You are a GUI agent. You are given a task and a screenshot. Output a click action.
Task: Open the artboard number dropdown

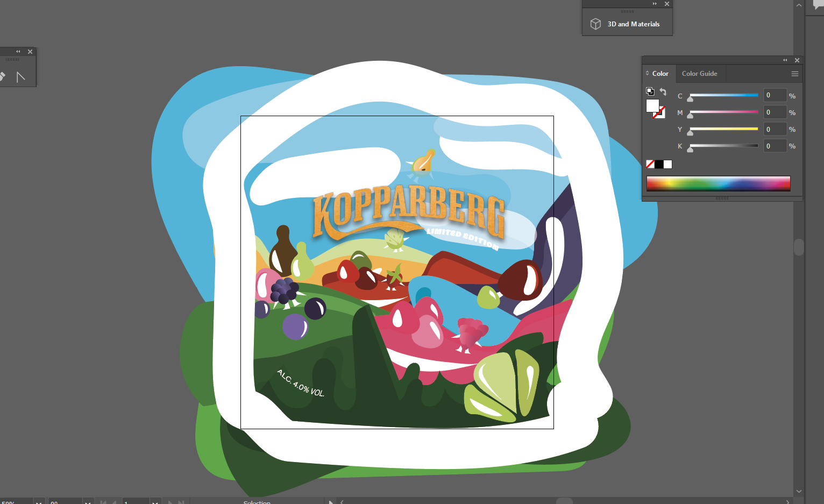[155, 502]
